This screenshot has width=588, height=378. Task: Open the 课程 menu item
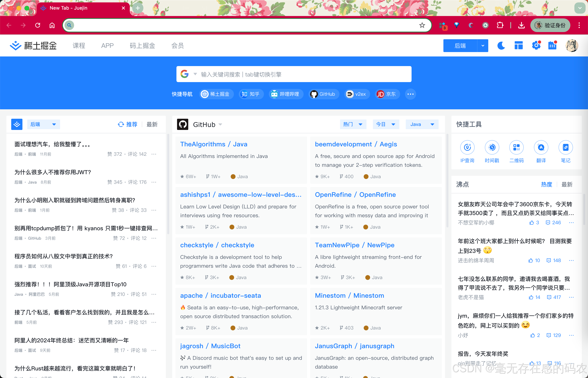point(79,46)
